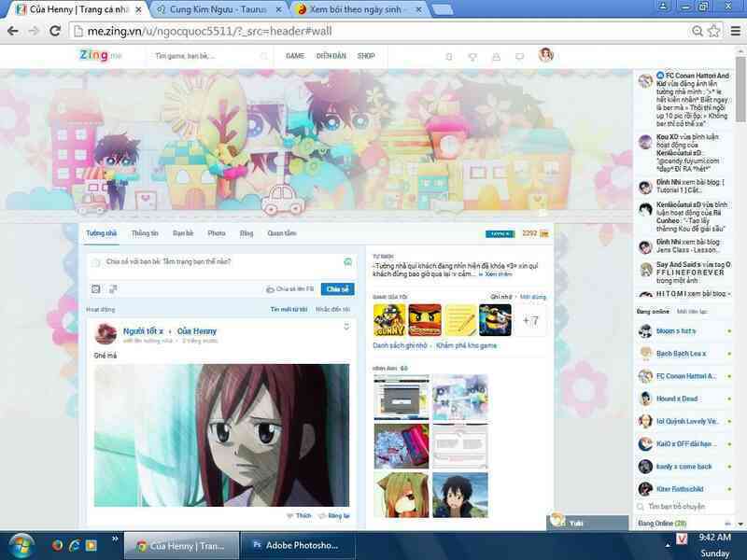
Task: Open the Windows Start menu
Action: coord(21,546)
